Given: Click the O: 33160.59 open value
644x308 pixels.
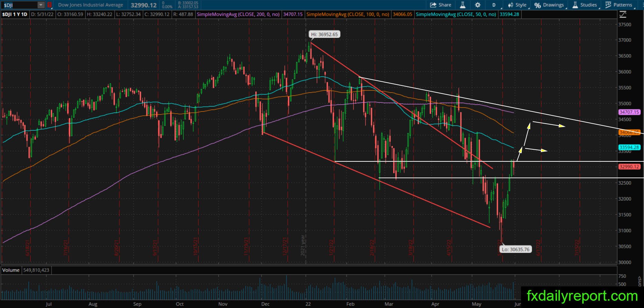Looking at the screenshot, I should coord(70,14).
